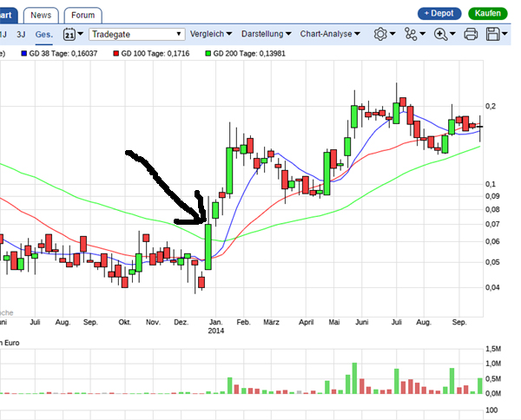Expand the arrow next to drawing tools icon
Image resolution: width=521 pixels, height=420 pixels.
(423, 34)
